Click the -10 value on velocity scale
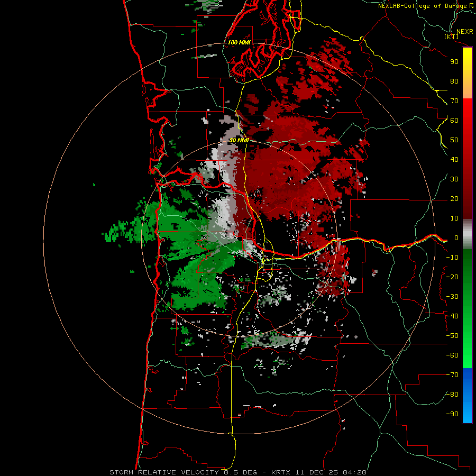The height and width of the screenshot is (476, 476). [452, 258]
